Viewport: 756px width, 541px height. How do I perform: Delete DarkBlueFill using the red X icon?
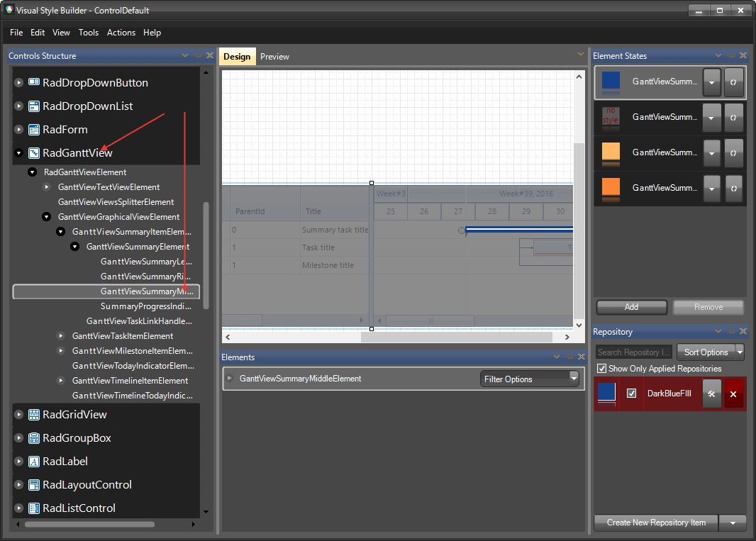click(x=733, y=394)
